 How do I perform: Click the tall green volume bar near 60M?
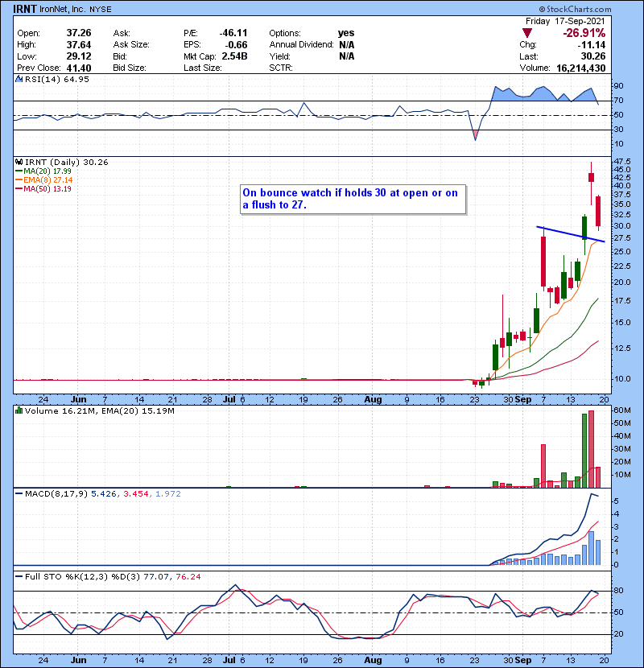(584, 451)
